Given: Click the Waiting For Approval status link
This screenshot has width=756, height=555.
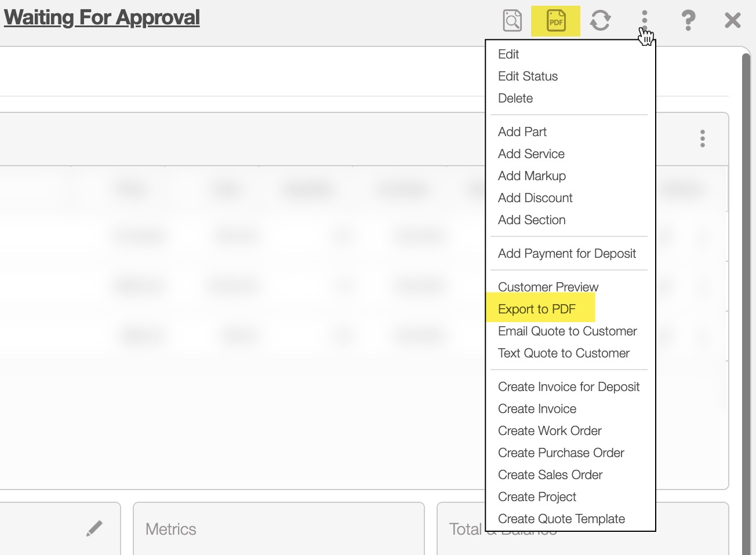Looking at the screenshot, I should (102, 17).
